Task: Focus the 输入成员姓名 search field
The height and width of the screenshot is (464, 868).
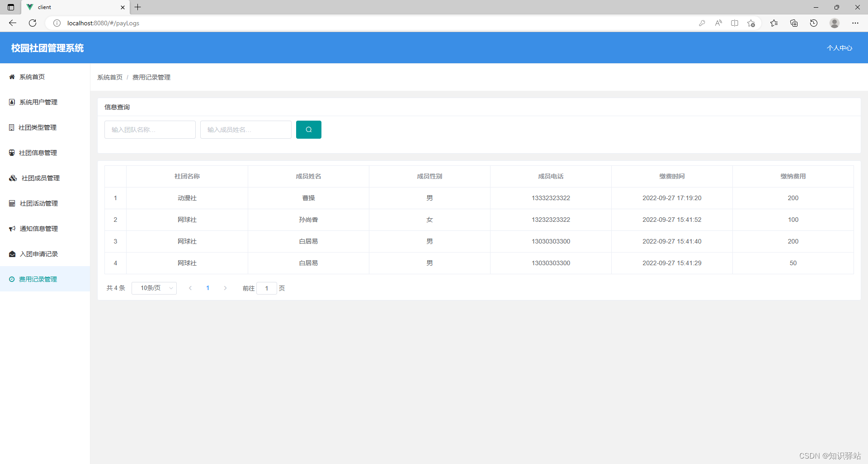Action: pos(246,130)
